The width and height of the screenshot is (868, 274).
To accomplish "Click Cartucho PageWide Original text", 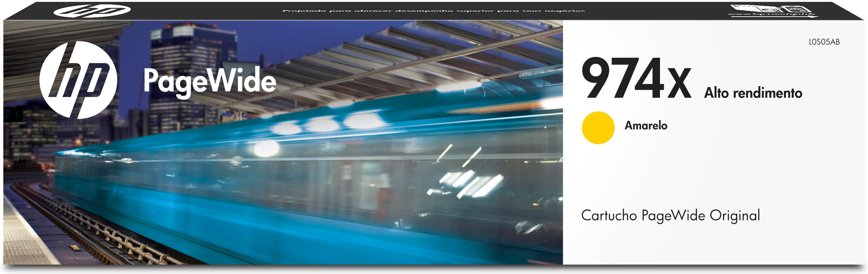I will [x=670, y=216].
